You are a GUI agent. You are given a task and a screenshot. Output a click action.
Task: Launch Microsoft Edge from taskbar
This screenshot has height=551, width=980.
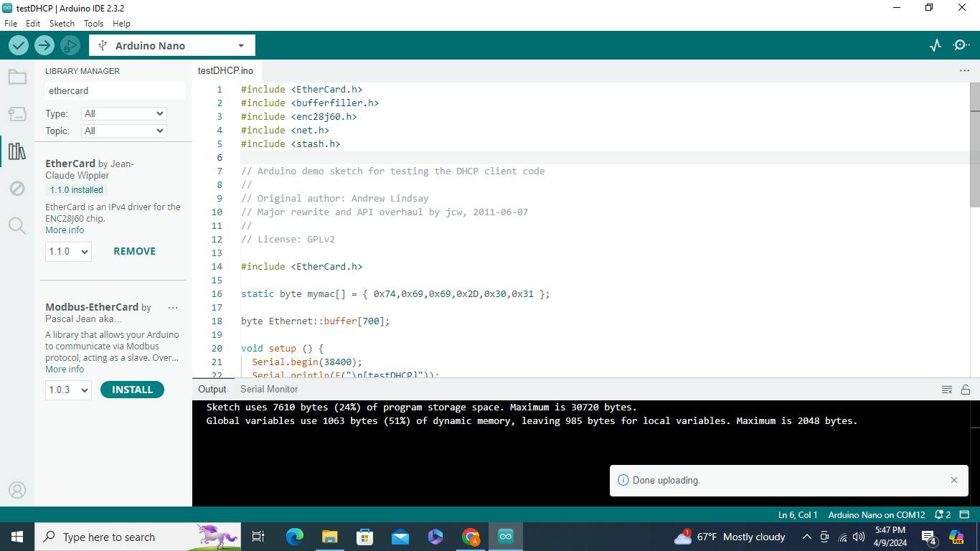click(295, 537)
